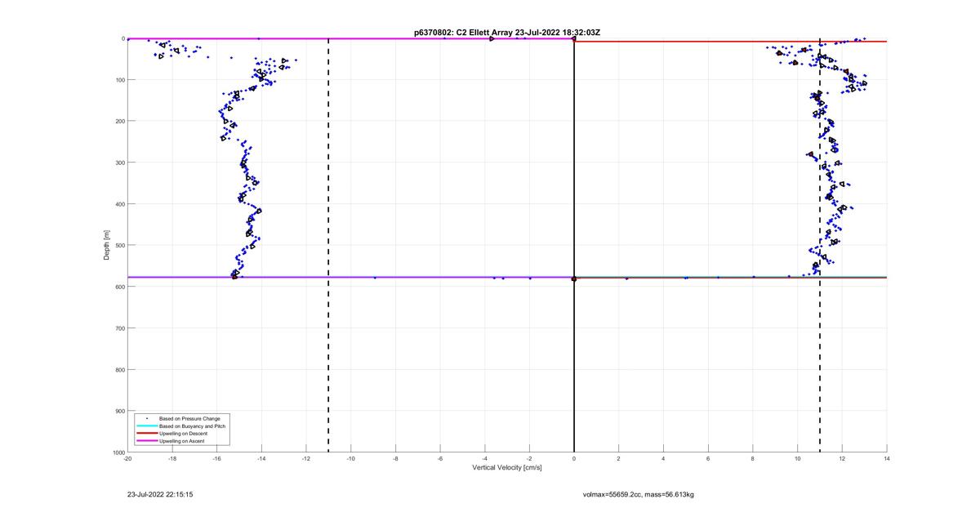
Task: Click x-axis tick label '12'
Action: pyautogui.click(x=842, y=459)
